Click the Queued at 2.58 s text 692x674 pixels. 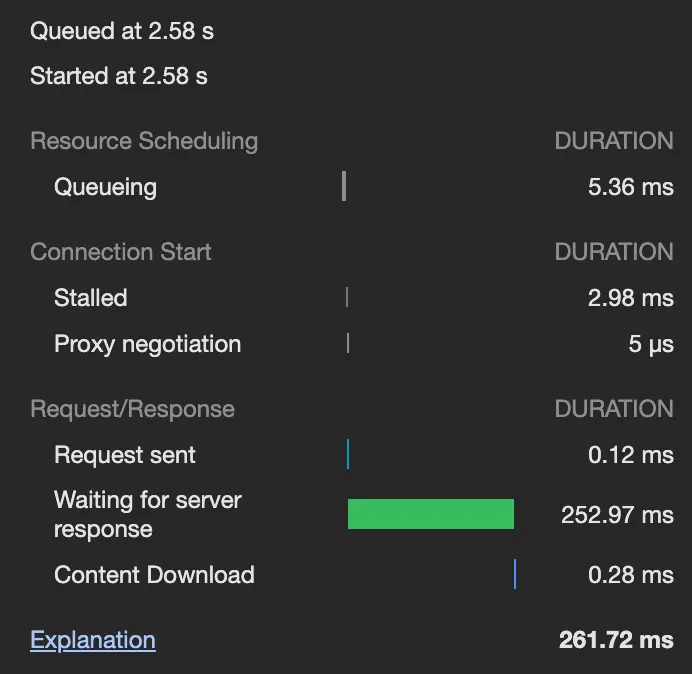122,31
